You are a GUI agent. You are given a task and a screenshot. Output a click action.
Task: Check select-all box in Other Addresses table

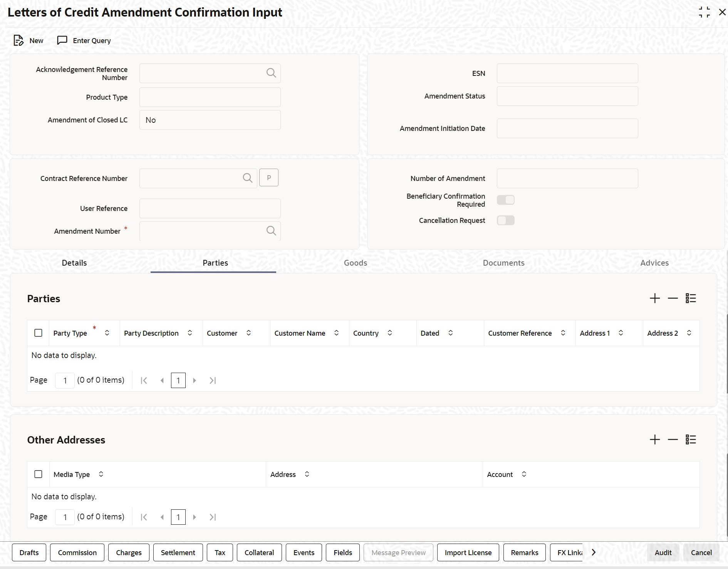tap(38, 474)
